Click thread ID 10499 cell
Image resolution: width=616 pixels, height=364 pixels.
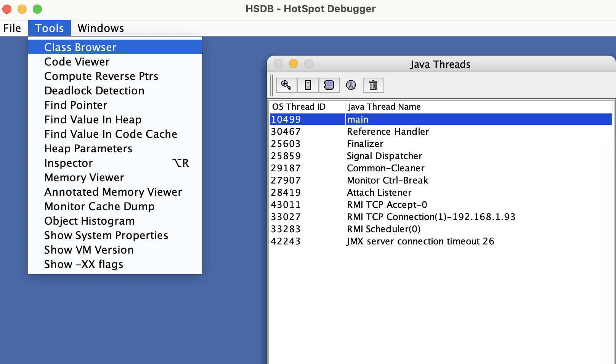pyautogui.click(x=308, y=119)
